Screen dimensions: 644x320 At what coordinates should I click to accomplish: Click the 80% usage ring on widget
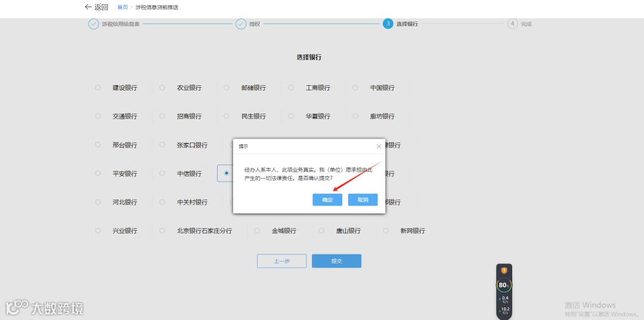(504, 285)
